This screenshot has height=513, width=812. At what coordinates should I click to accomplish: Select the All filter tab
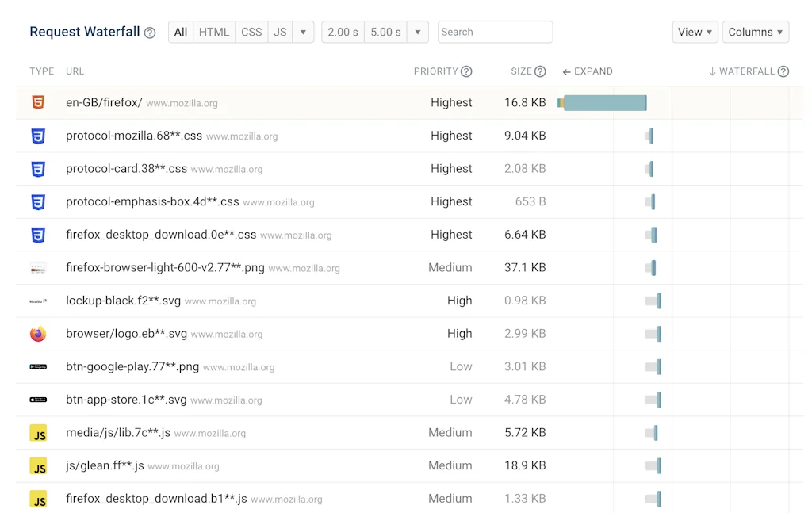pos(180,32)
